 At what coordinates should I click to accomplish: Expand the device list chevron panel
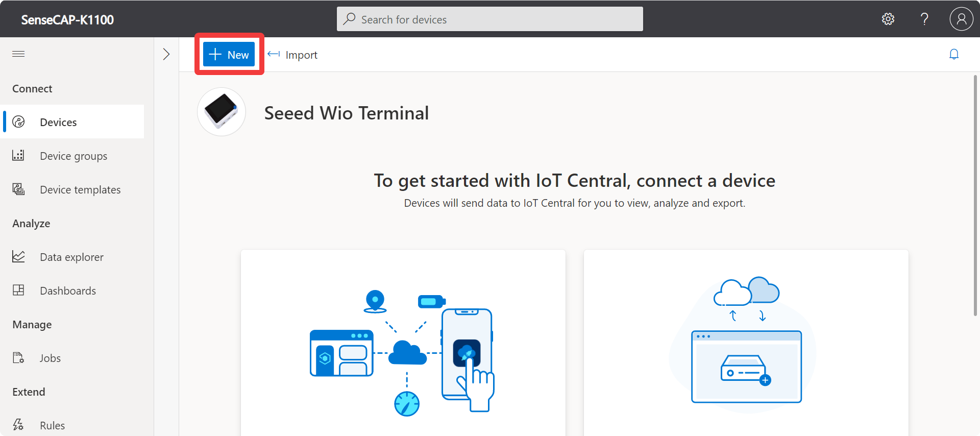click(166, 54)
